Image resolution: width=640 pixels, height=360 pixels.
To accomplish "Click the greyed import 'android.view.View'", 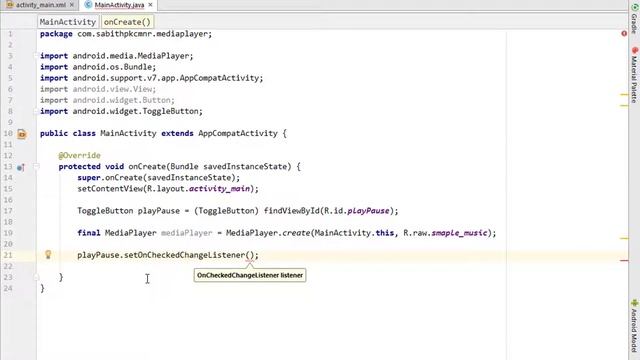I will [112, 89].
